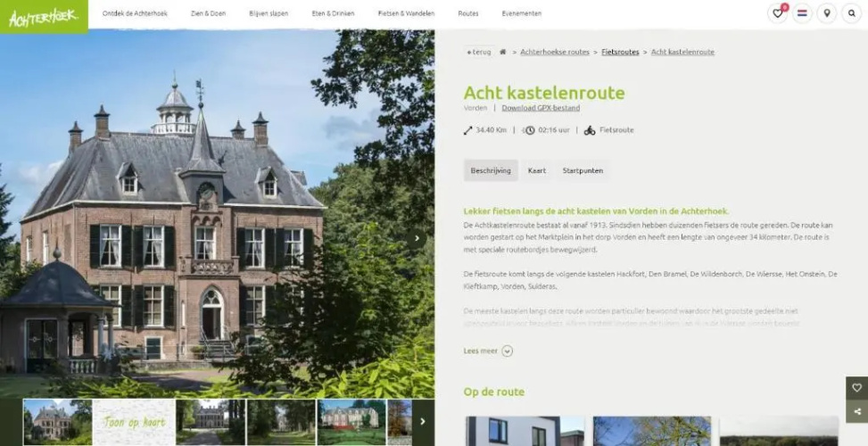The width and height of the screenshot is (868, 446).
Task: Select the first castle thumbnail
Action: click(x=58, y=422)
